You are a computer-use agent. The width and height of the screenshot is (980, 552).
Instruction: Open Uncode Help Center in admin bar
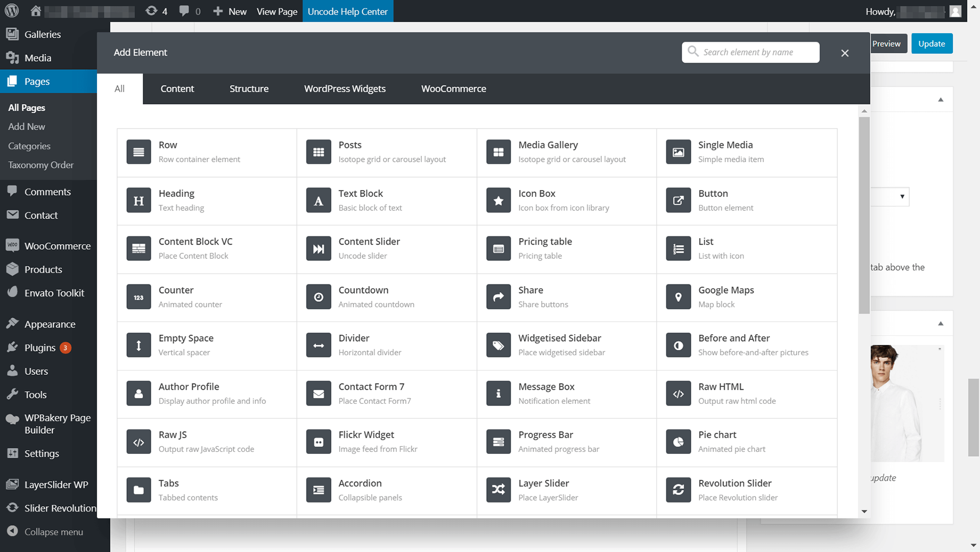pos(347,11)
